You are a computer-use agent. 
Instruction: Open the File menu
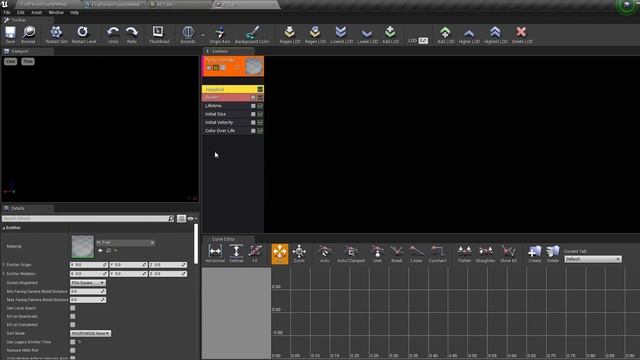[7, 13]
